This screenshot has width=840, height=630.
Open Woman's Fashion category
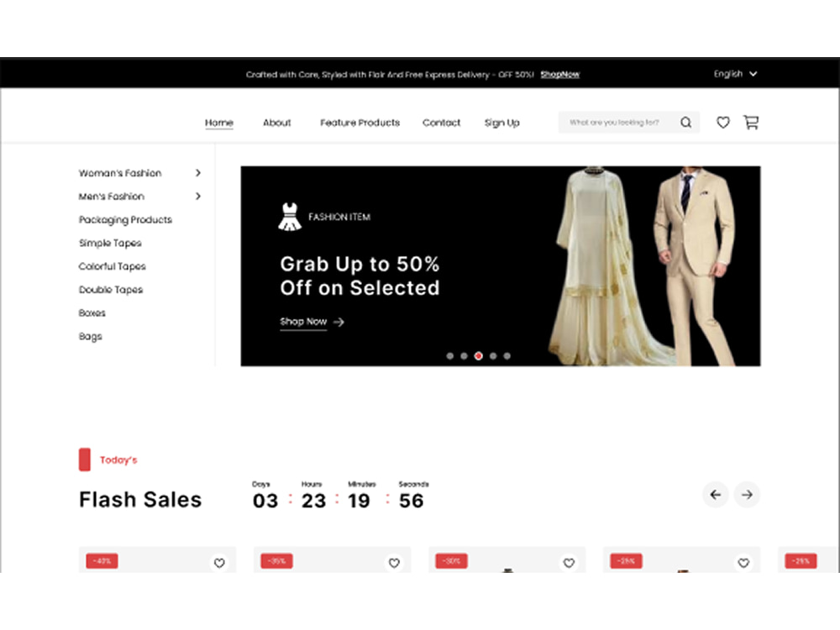[120, 173]
